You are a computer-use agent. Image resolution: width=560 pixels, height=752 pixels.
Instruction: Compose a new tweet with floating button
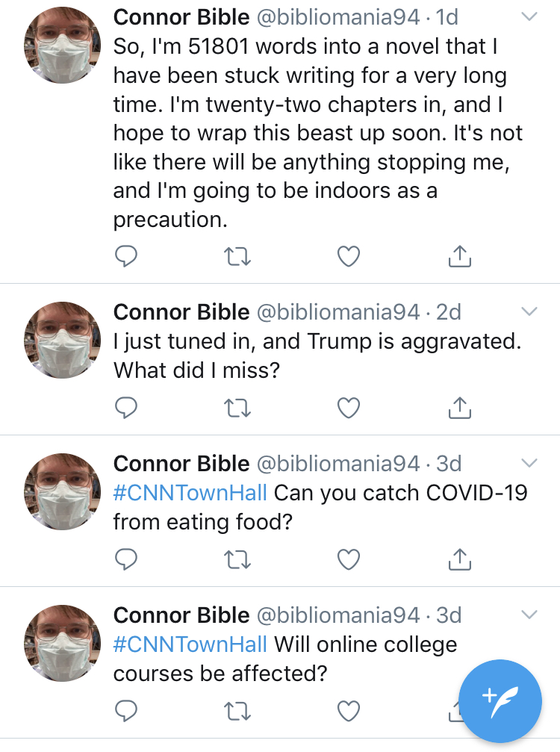pyautogui.click(x=500, y=701)
